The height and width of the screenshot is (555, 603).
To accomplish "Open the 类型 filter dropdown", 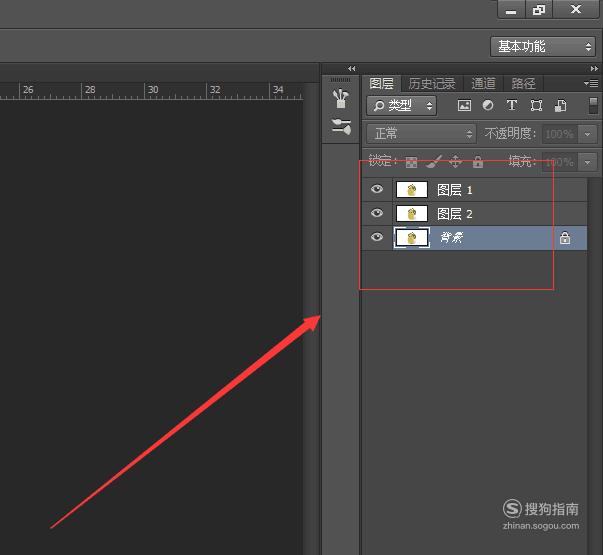I will point(401,106).
